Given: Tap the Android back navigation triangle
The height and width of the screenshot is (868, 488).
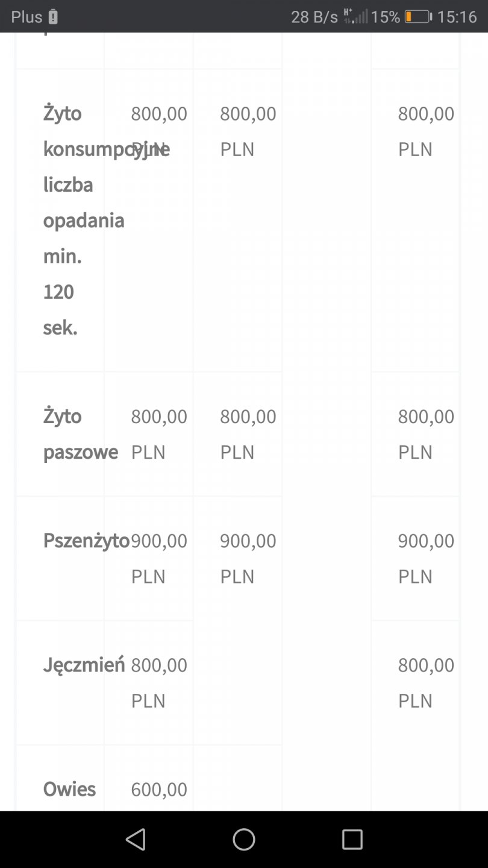Looking at the screenshot, I should [136, 839].
